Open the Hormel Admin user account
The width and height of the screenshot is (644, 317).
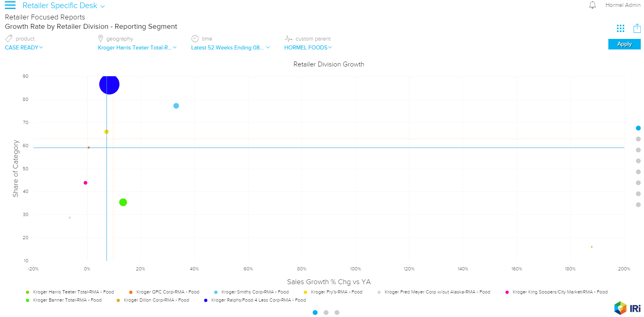pos(623,5)
